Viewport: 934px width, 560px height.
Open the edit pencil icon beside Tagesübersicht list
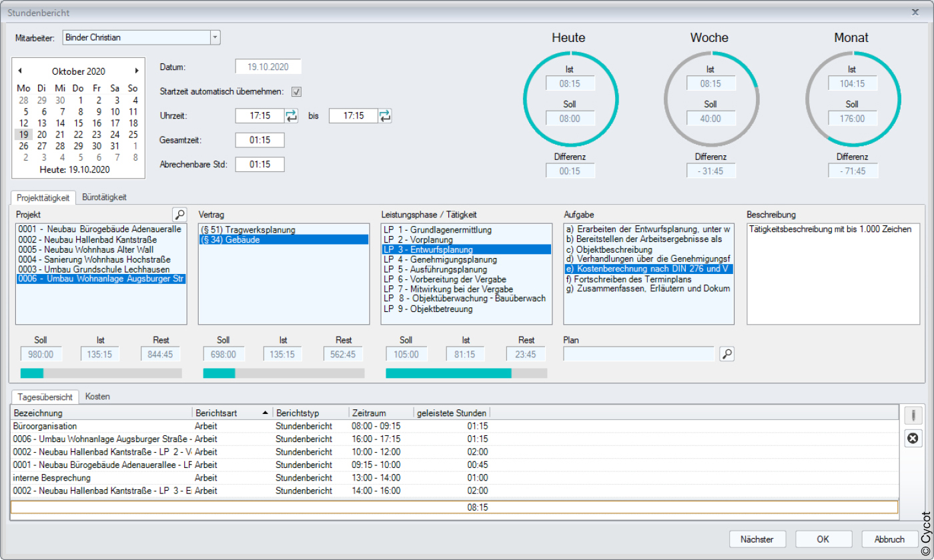[913, 415]
